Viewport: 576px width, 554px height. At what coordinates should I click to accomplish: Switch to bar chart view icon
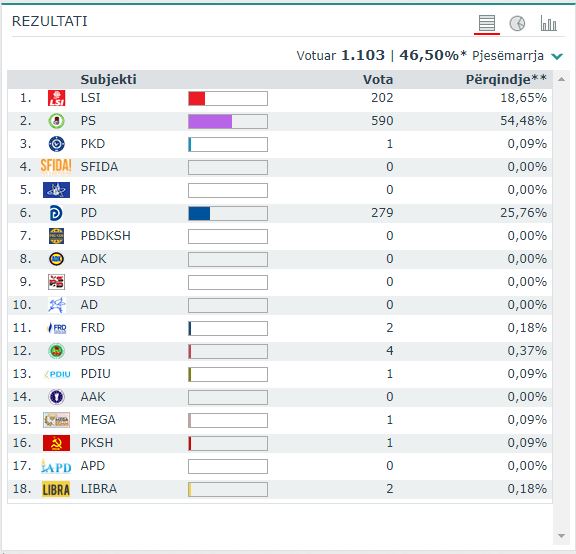point(548,24)
